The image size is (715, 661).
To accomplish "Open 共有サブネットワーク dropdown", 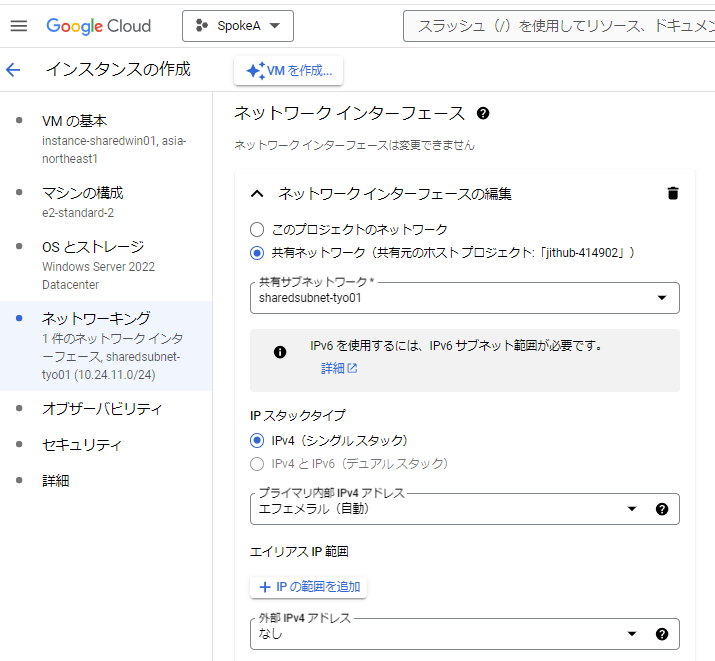I will [465, 298].
